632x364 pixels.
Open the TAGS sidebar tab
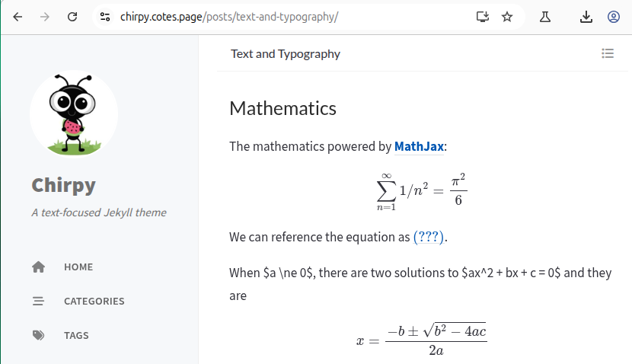pyautogui.click(x=76, y=336)
